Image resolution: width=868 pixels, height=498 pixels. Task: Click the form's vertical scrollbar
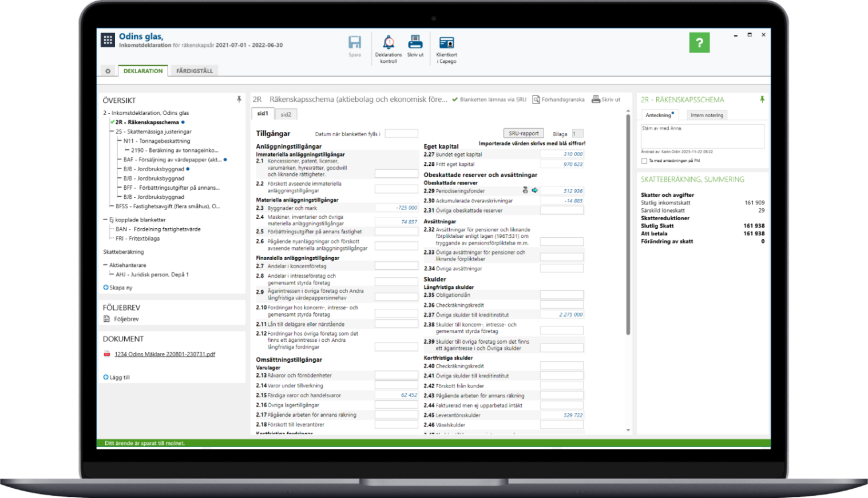(628, 223)
